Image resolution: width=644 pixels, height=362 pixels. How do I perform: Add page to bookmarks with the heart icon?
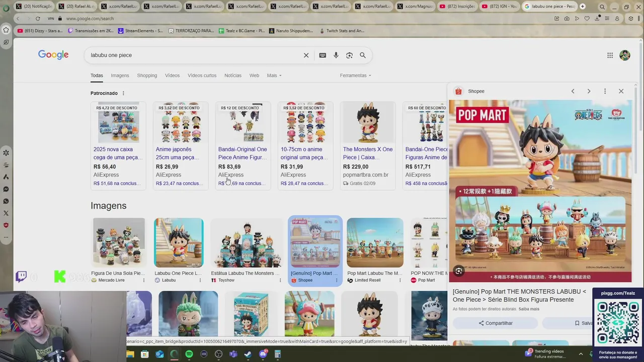[587, 19]
